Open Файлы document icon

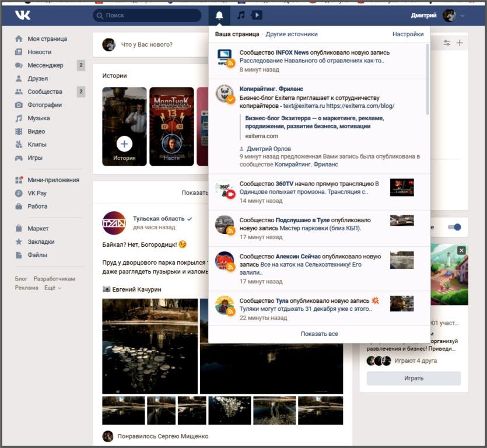click(19, 255)
